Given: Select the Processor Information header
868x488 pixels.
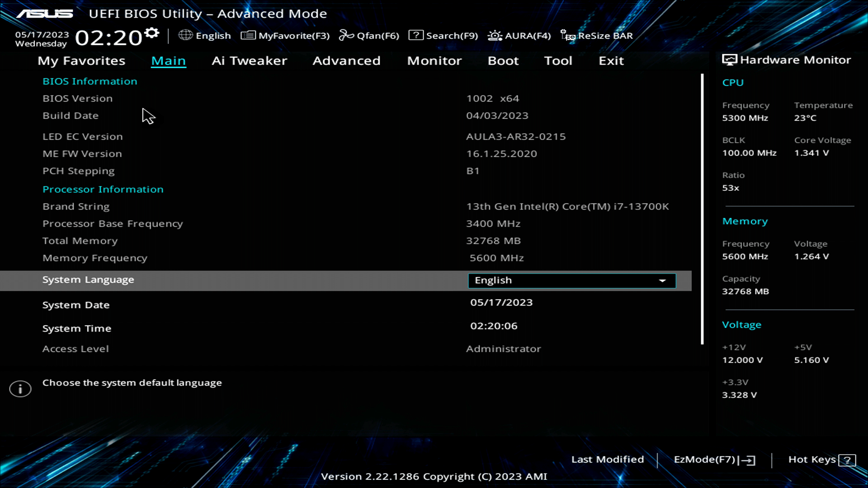Looking at the screenshot, I should tap(103, 189).
